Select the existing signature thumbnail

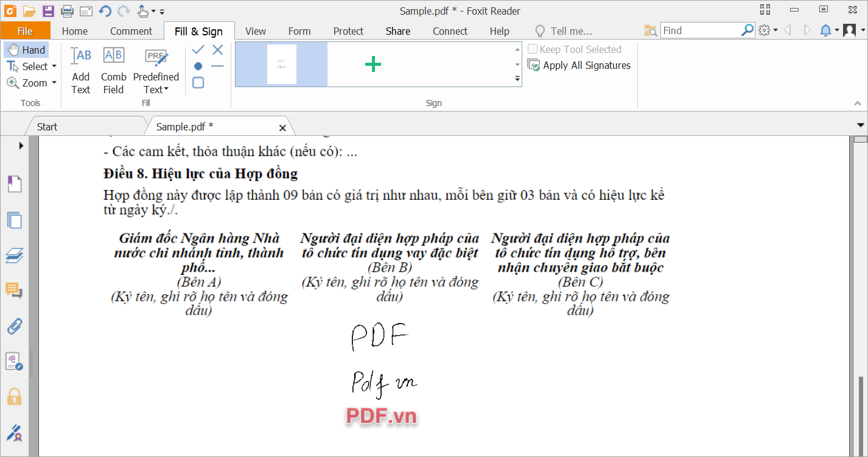click(x=282, y=64)
